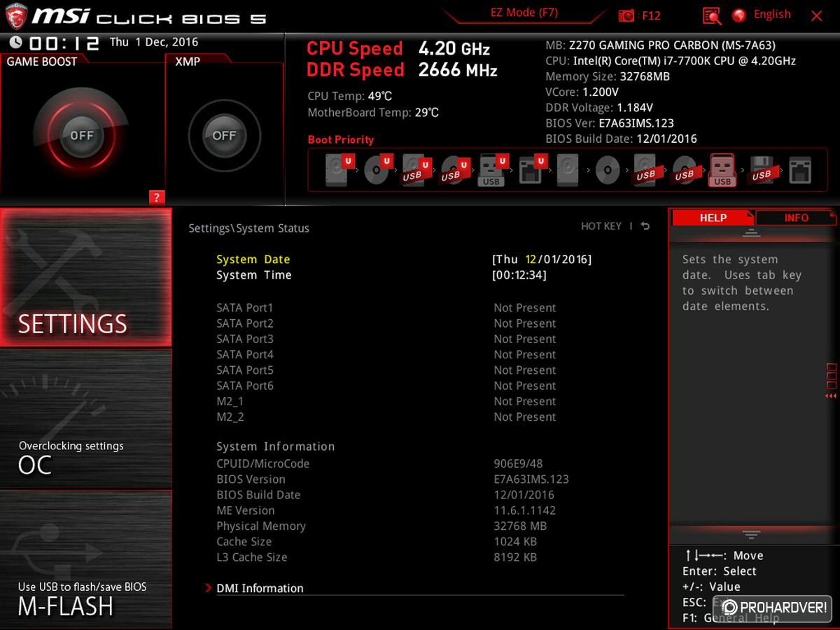Click the Physical Memory value 32768 MB
The height and width of the screenshot is (630, 840).
tap(520, 526)
